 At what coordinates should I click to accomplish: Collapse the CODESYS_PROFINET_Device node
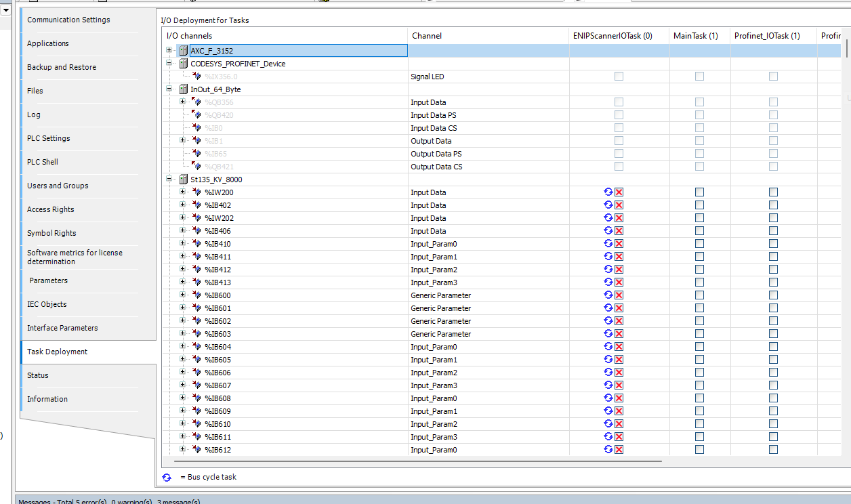tap(169, 63)
